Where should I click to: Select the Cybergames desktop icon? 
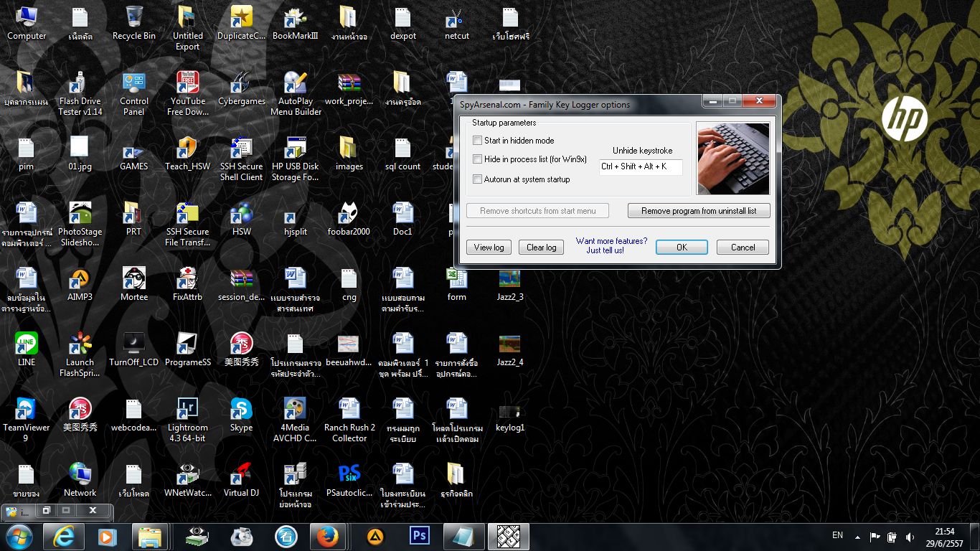click(x=242, y=89)
